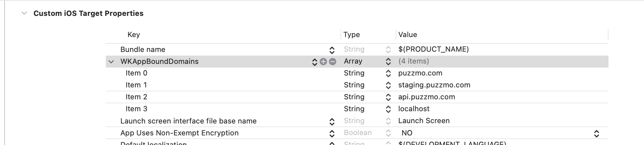The height and width of the screenshot is (145, 644).
Task: Open NO value popup for Non-Exempt Encryption
Action: pos(596,133)
